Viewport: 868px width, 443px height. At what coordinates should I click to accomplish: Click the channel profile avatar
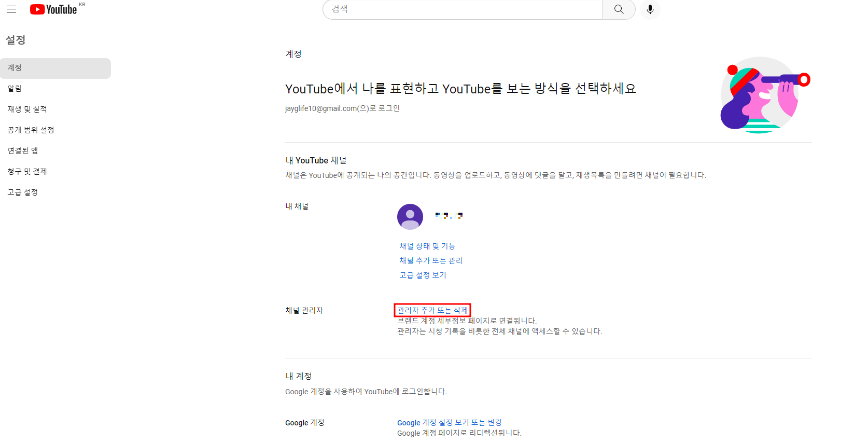(x=410, y=217)
